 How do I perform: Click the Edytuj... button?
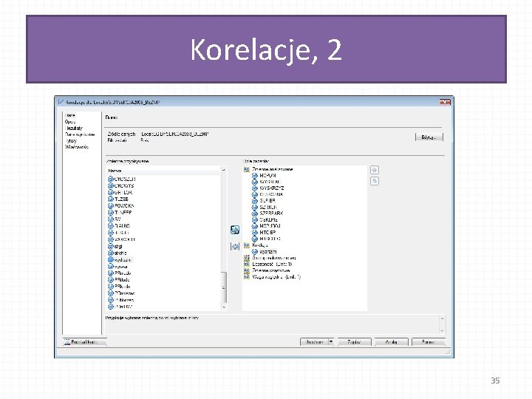pos(429,137)
